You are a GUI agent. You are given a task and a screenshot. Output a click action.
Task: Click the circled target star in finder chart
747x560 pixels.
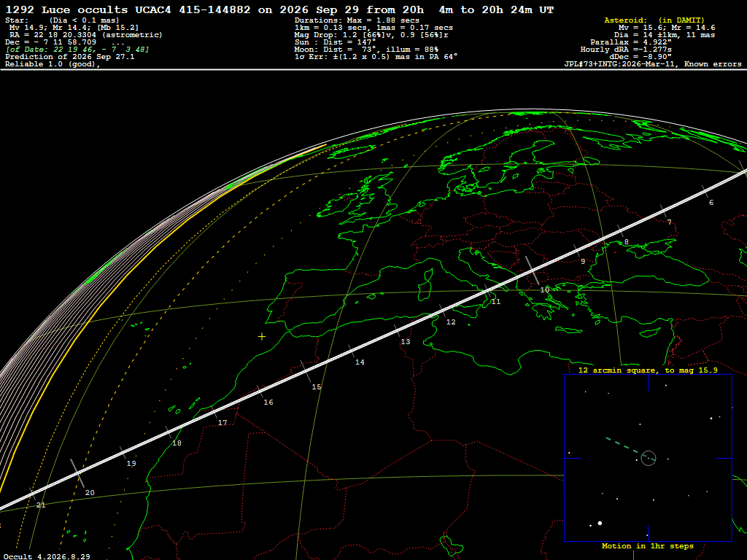tap(649, 458)
